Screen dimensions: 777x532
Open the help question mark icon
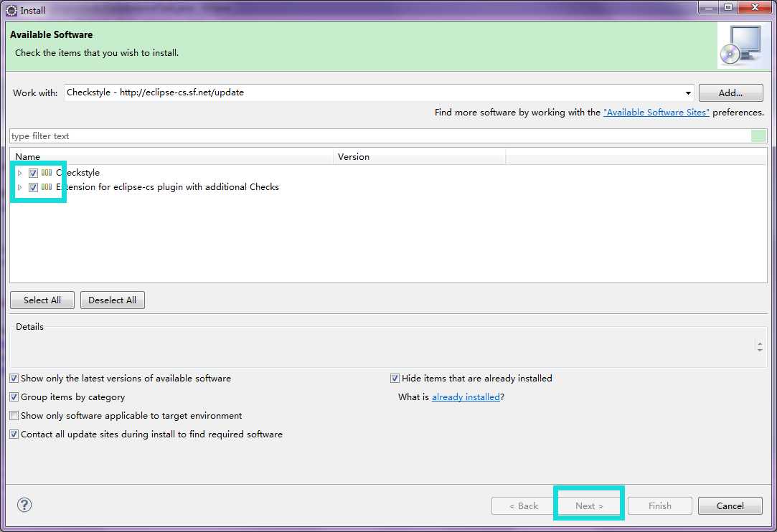[x=24, y=505]
